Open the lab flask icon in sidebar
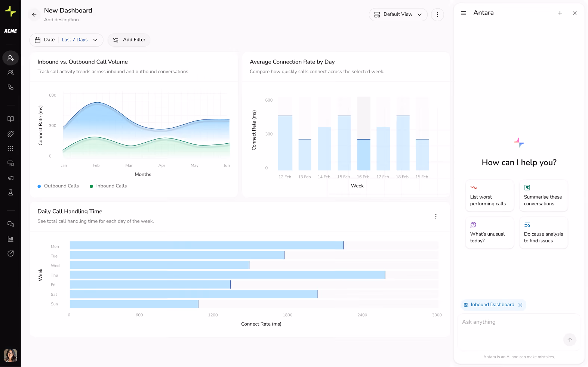The image size is (588, 367). coord(10,193)
